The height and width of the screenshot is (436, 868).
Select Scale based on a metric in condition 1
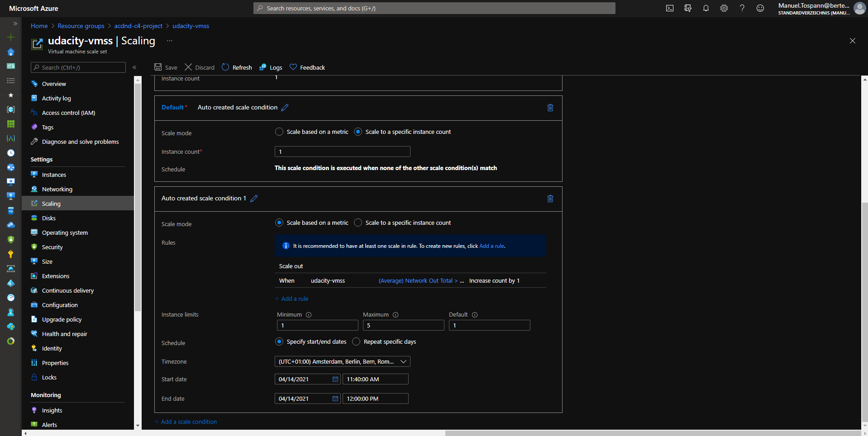pyautogui.click(x=279, y=223)
